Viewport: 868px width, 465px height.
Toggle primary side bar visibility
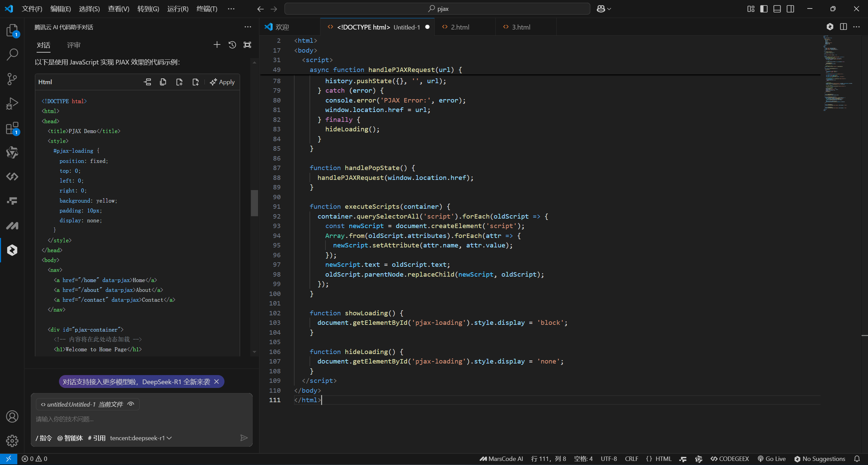tap(764, 9)
